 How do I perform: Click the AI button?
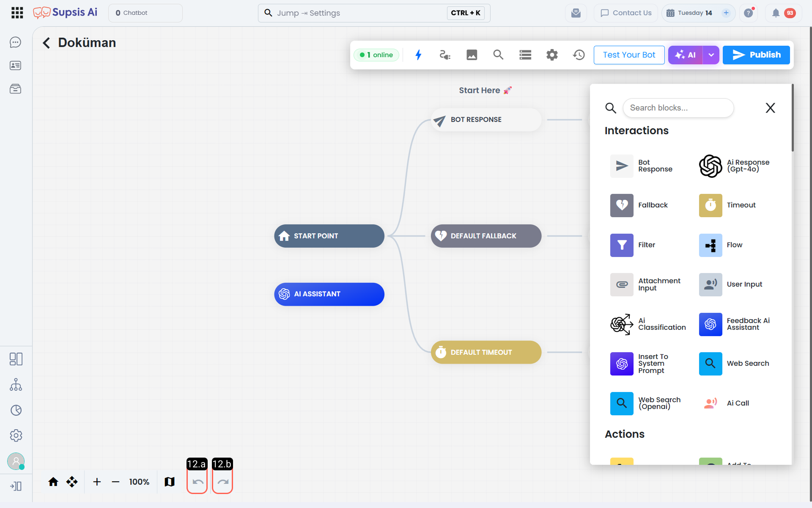(x=686, y=55)
